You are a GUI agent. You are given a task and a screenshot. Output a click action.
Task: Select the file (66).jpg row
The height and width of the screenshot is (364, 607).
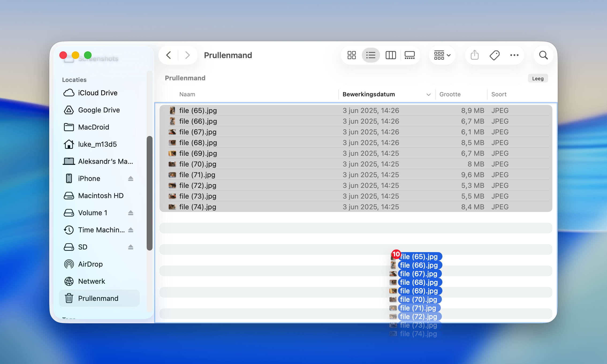point(356,121)
